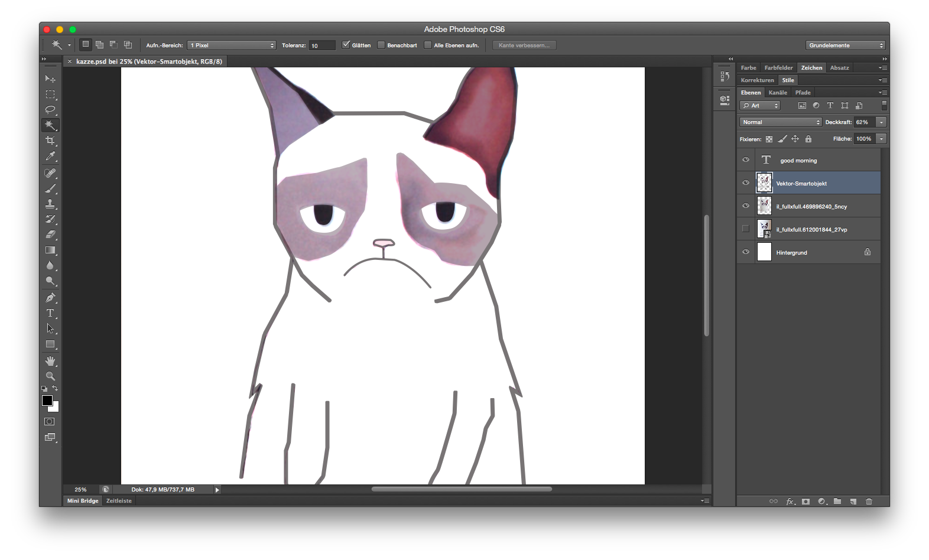
Task: Select the History Brush tool
Action: pos(50,219)
